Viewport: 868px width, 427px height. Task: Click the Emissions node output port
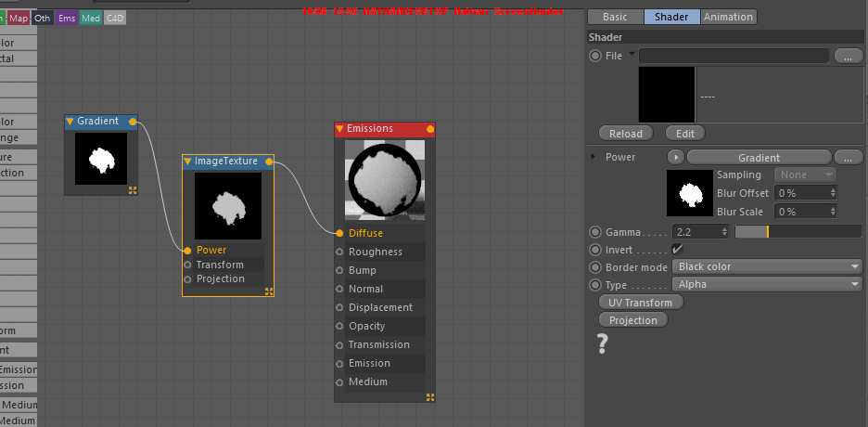pyautogui.click(x=430, y=129)
